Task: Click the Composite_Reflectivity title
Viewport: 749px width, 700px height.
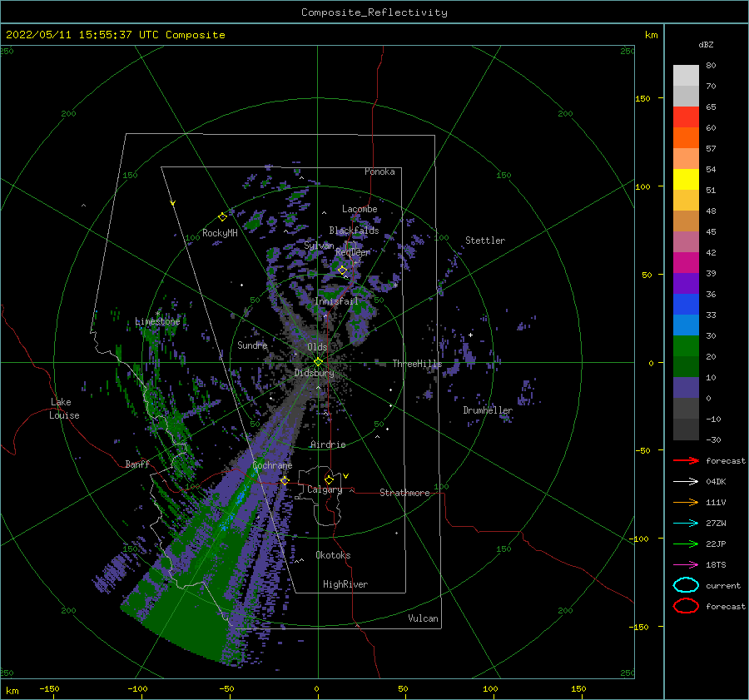Action: pos(374,12)
